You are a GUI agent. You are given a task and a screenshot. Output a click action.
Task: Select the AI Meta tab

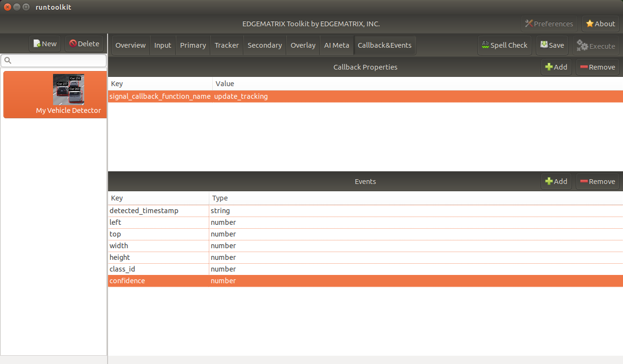pos(337,45)
